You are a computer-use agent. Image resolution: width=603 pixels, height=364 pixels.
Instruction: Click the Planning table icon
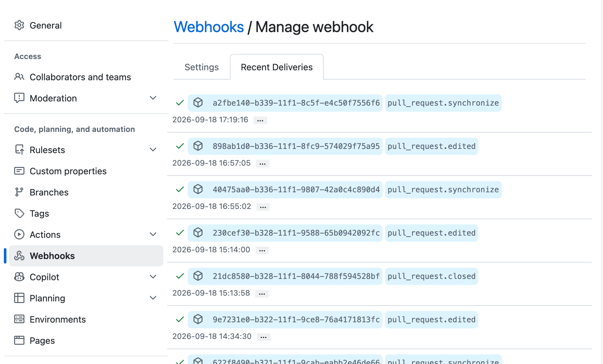coord(19,298)
